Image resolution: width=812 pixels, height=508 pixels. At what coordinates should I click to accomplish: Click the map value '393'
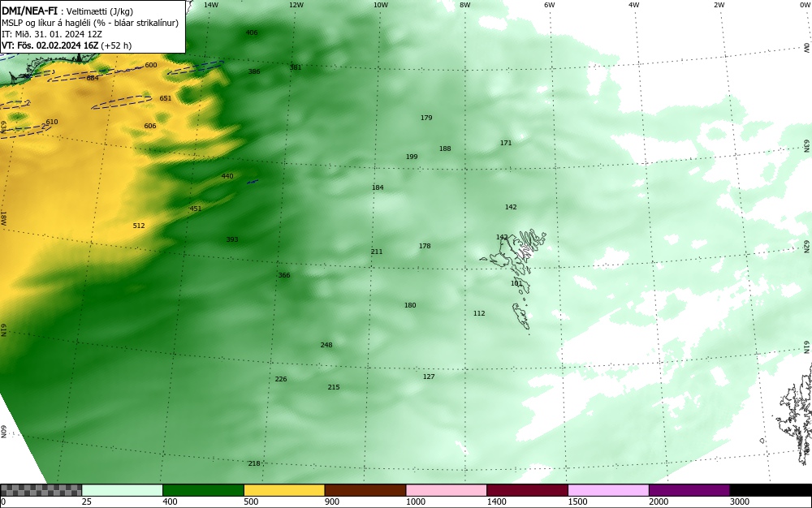tap(232, 239)
